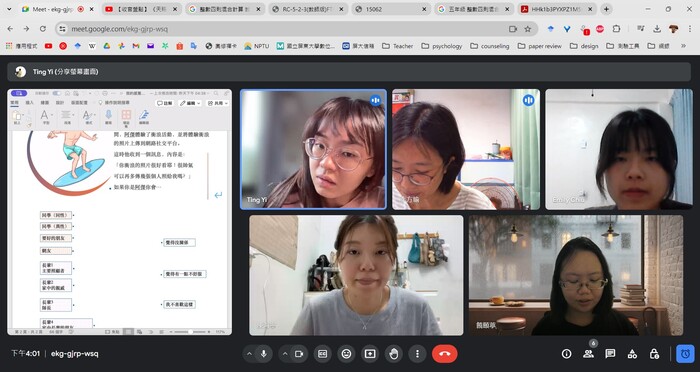Click the blue alarm clock timer icon

click(685, 354)
